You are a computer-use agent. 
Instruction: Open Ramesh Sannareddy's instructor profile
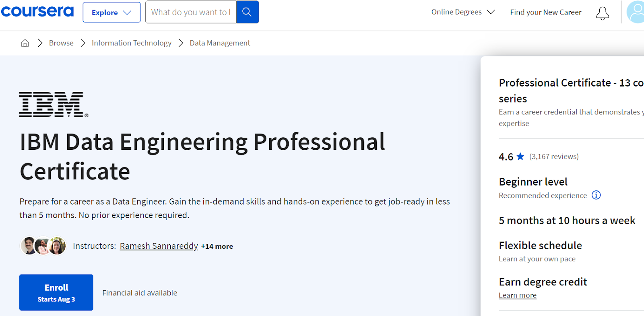[159, 246]
